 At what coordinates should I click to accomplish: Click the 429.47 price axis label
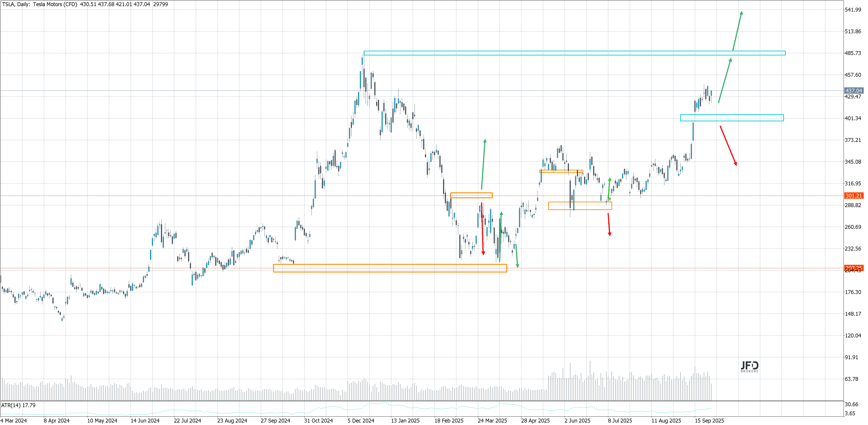tap(853, 97)
